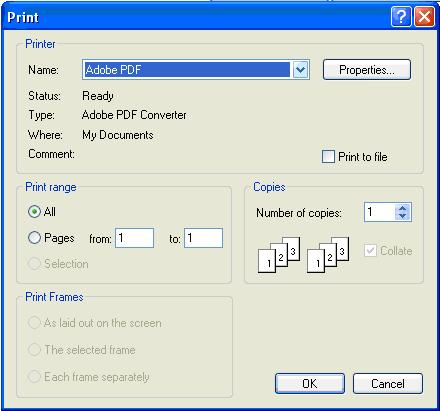Screen dimensions: 440x411
Task: Toggle the Collate checkbox
Action: click(370, 251)
